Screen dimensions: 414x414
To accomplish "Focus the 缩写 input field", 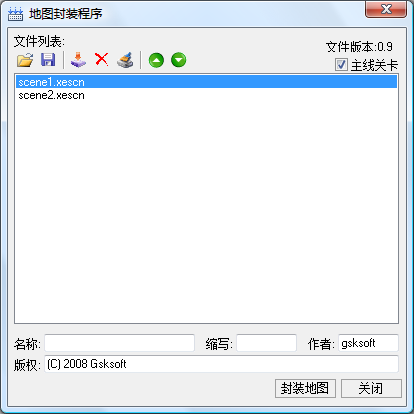I will point(266,343).
